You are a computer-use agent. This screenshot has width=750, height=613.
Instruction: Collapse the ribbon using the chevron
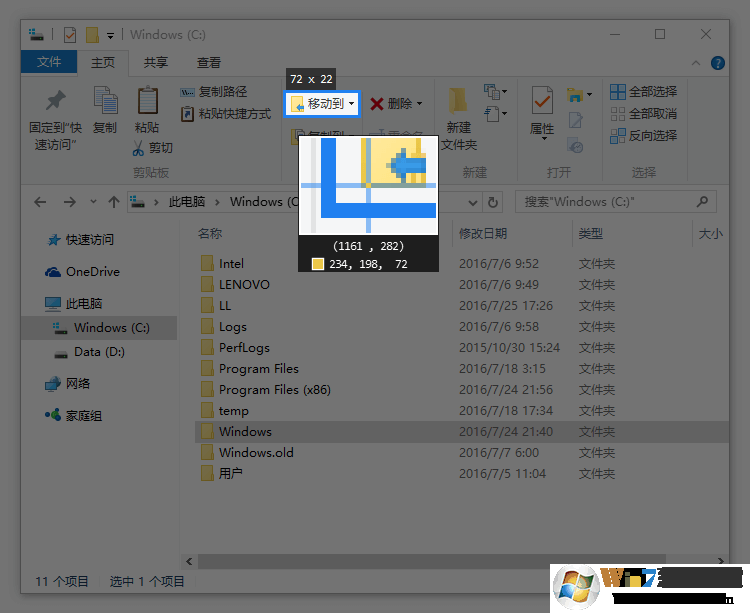tap(698, 63)
